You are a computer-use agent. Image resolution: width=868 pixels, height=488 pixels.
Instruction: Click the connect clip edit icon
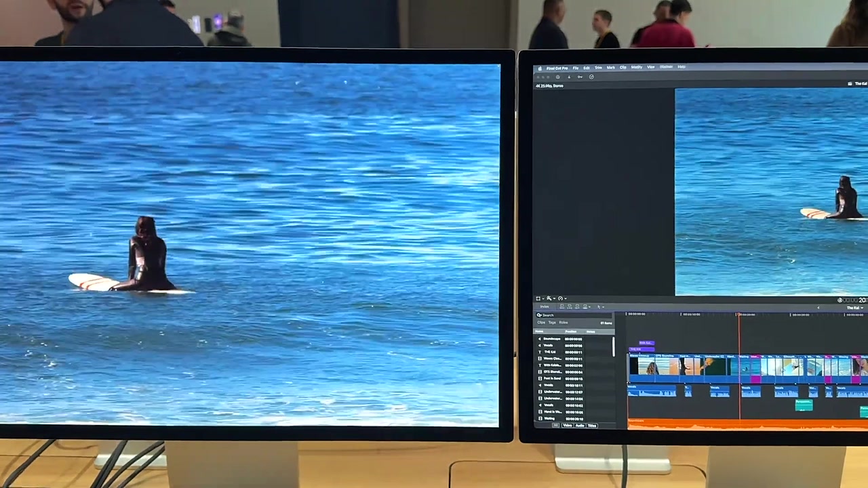(564, 306)
